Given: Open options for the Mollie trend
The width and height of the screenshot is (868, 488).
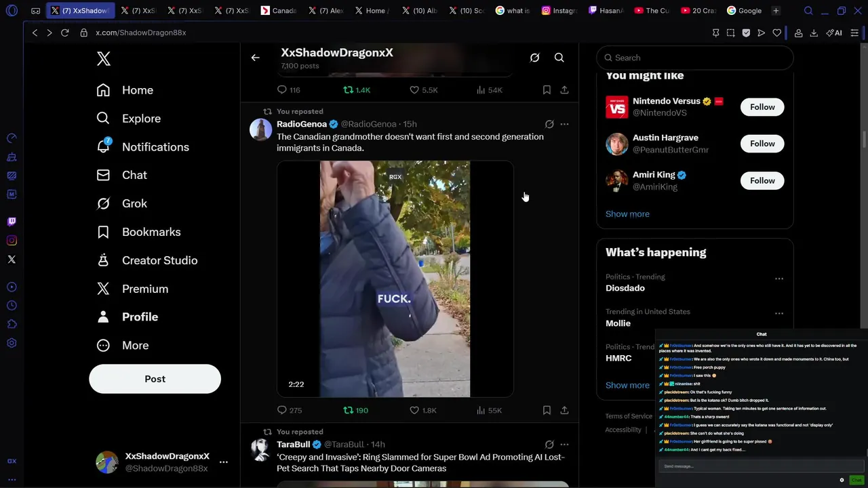Looking at the screenshot, I should coord(779,313).
